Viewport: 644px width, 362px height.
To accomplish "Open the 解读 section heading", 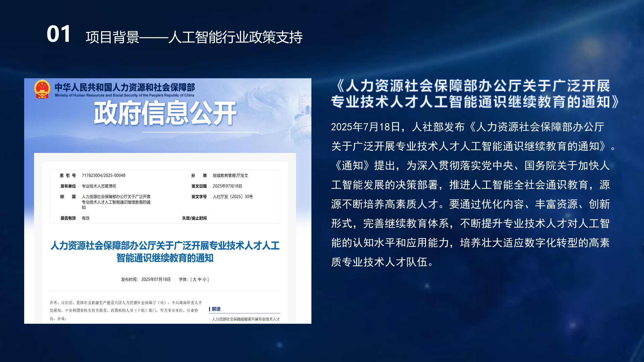I will click(x=216, y=309).
